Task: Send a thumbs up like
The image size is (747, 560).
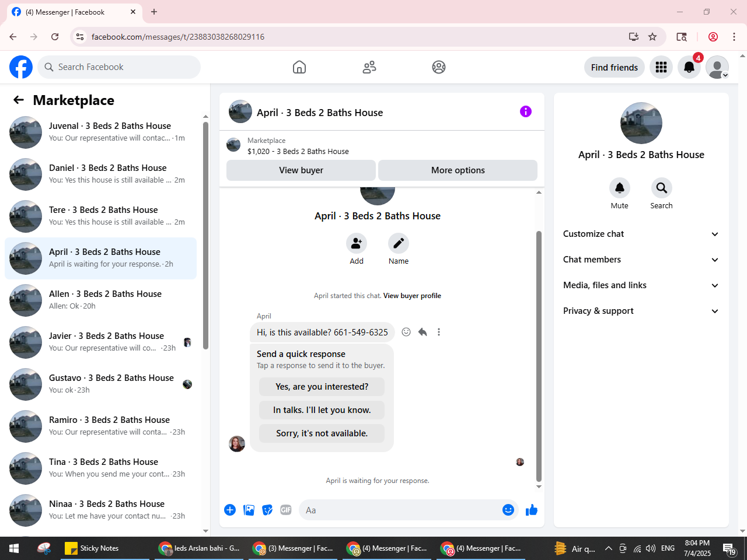Action: [532, 510]
